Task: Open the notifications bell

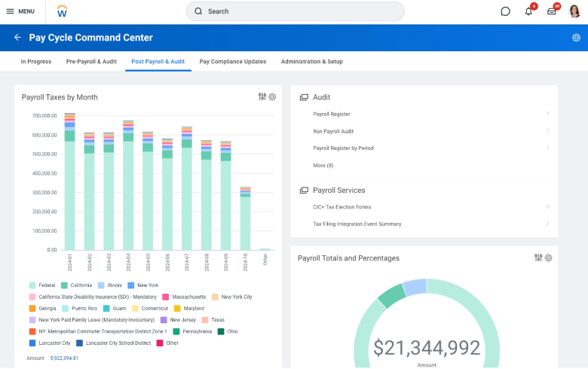Action: [528, 11]
